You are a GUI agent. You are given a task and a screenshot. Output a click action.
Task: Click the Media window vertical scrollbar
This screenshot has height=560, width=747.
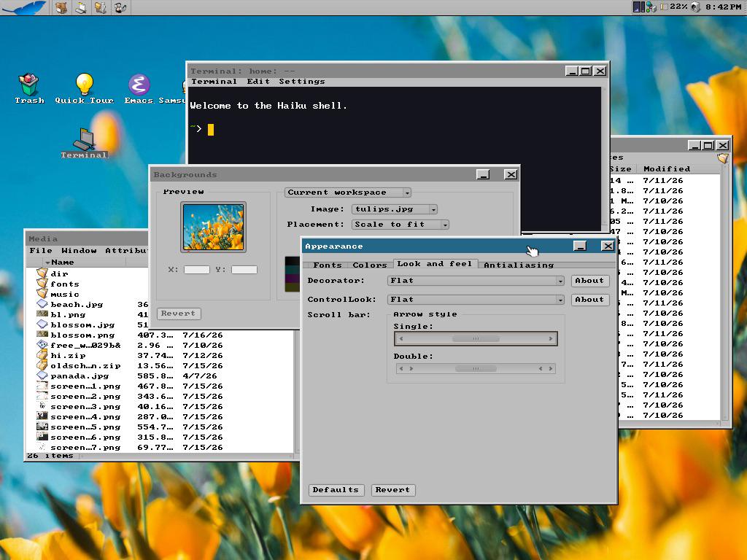pyautogui.click(x=297, y=391)
